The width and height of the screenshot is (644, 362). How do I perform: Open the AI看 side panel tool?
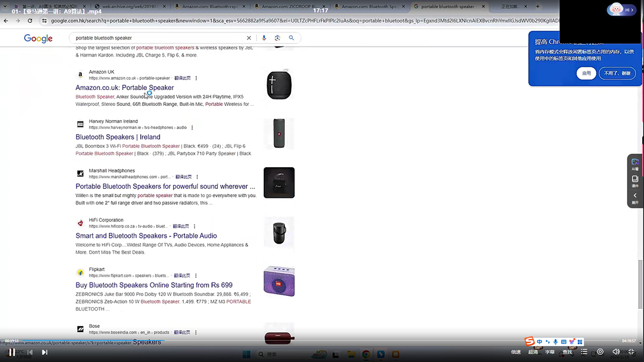635,164
